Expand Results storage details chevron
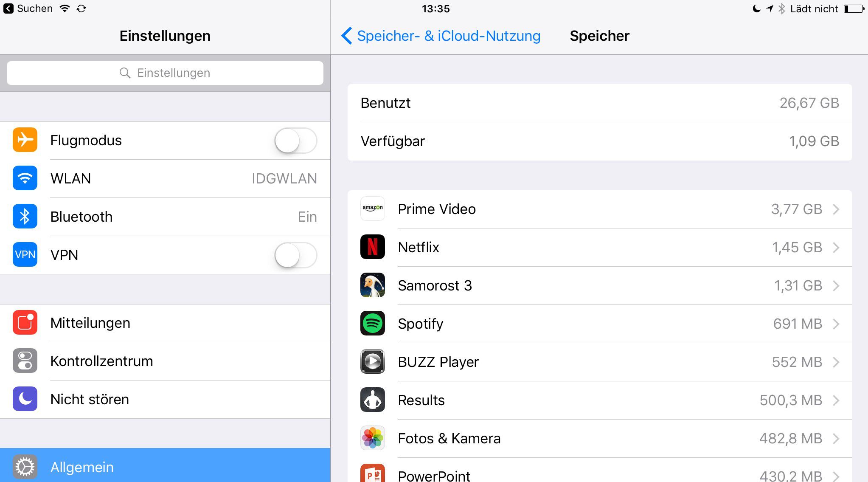 836,400
